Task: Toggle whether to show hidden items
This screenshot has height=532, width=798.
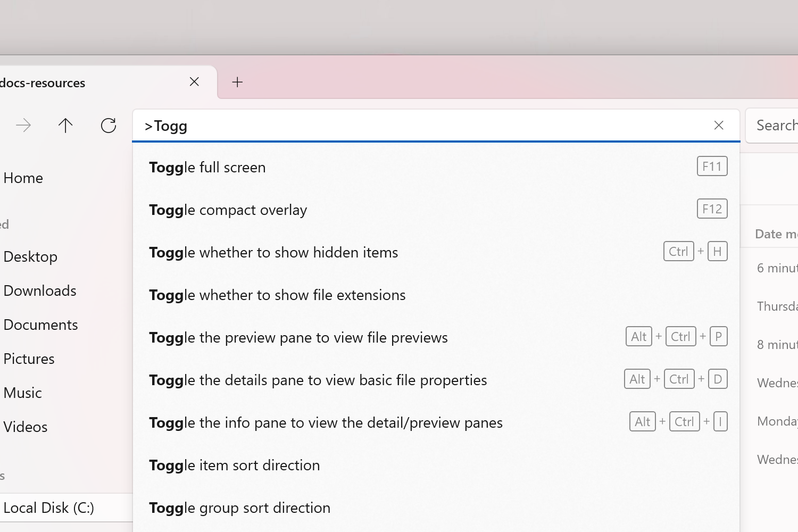Action: point(273,253)
